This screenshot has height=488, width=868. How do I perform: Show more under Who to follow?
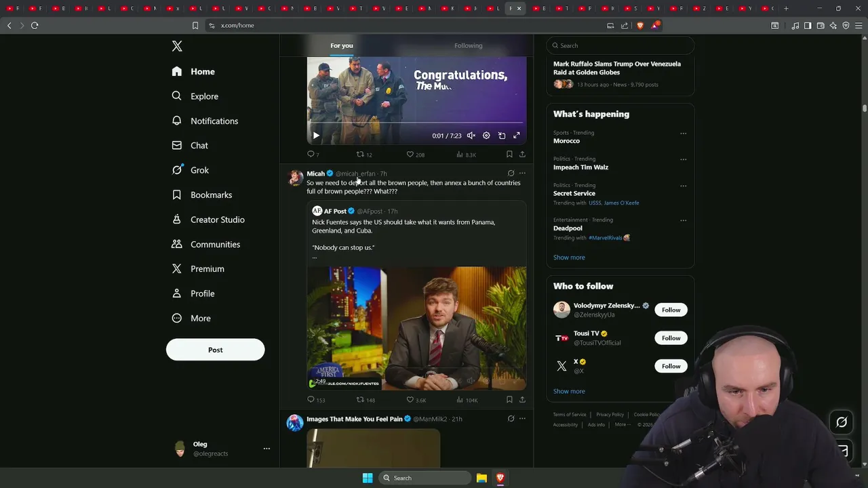[569, 391]
